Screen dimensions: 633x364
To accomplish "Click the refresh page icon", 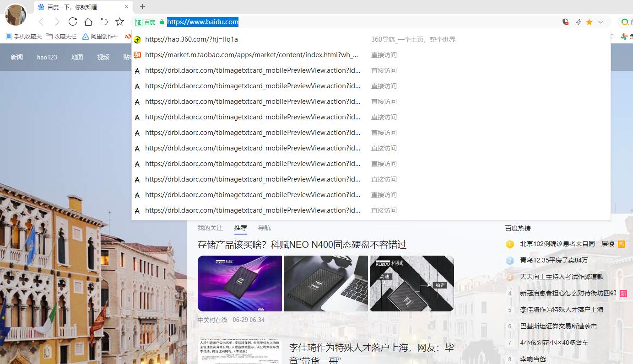I will coord(73,21).
